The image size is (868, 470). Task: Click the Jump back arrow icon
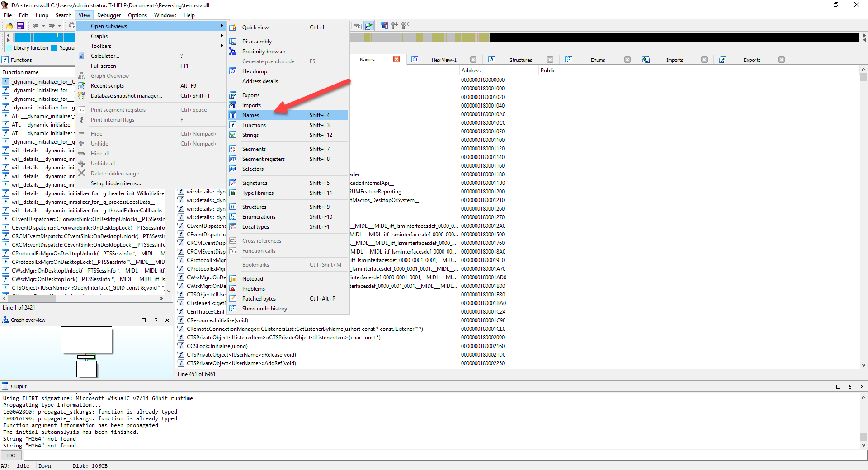point(35,26)
